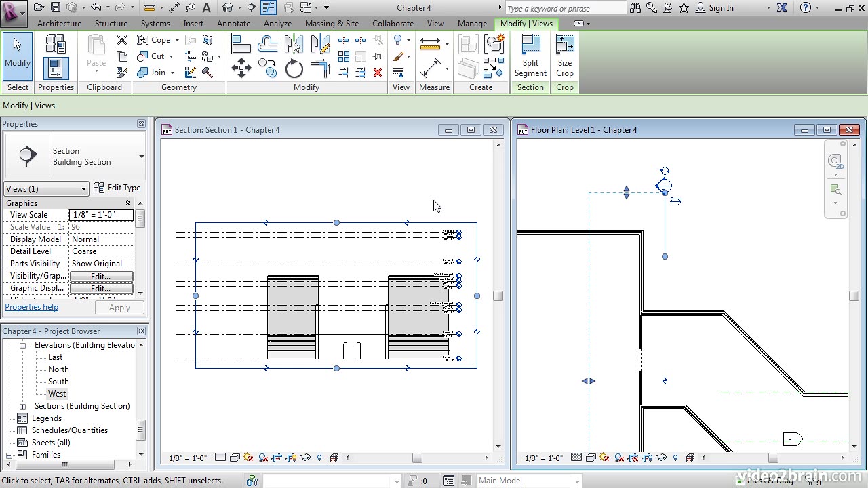The width and height of the screenshot is (868, 488).
Task: Open the Default 3D View house icon
Action: click(228, 8)
